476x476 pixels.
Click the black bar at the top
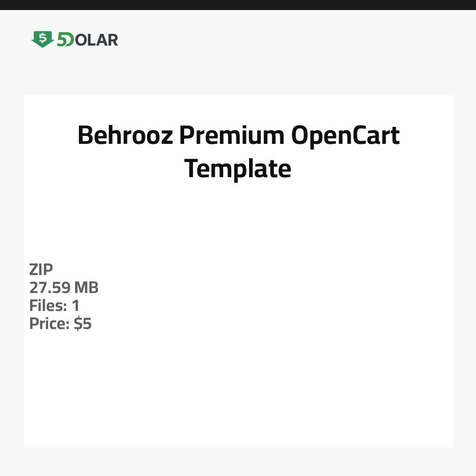[x=238, y=5]
